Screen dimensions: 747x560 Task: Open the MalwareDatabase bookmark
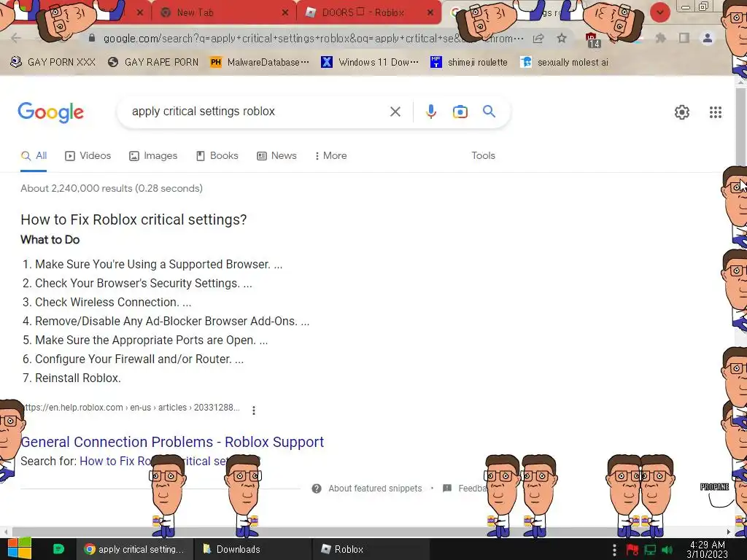[x=260, y=62]
